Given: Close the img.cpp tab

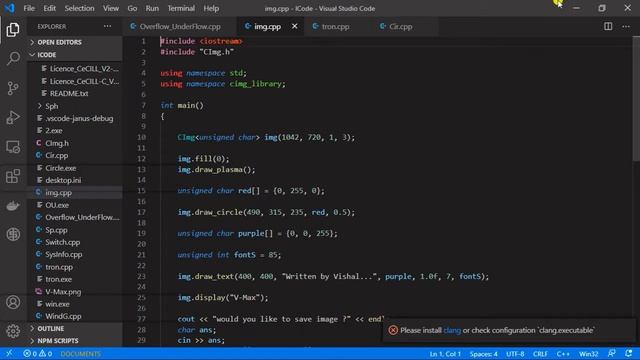Looking at the screenshot, I should 294,27.
